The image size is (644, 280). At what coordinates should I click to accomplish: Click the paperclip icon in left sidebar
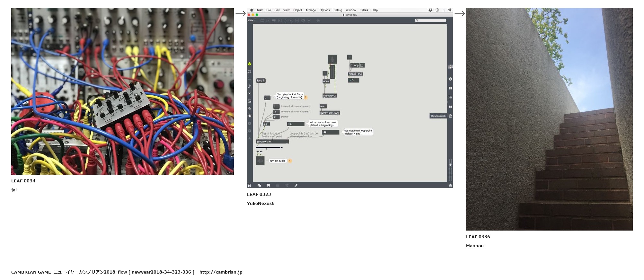click(250, 109)
